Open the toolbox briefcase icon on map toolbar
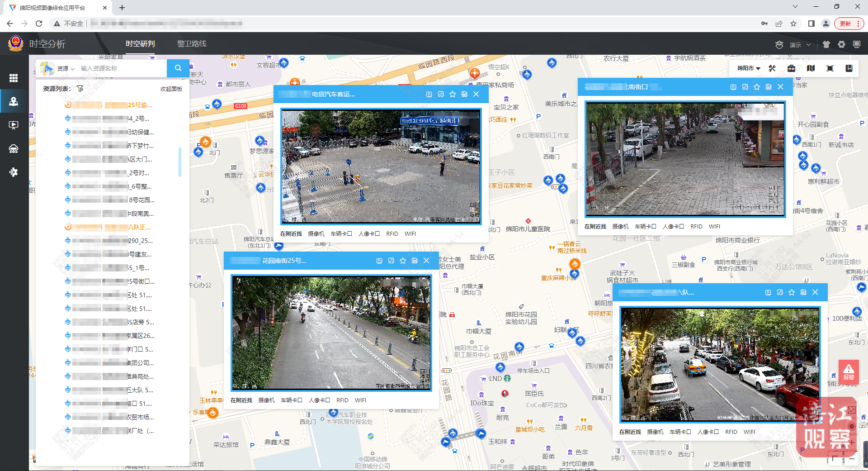Image resolution: width=868 pixels, height=471 pixels. [x=791, y=68]
